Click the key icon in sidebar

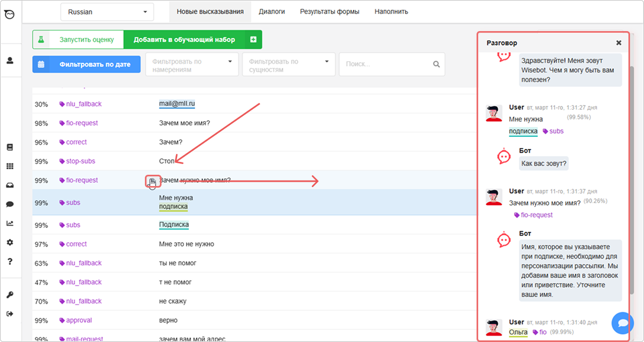pos(10,295)
